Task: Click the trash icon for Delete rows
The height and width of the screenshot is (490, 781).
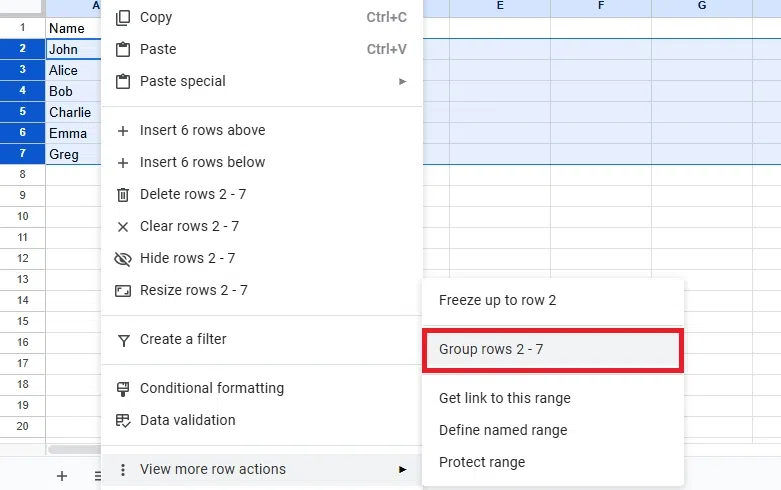Action: pyautogui.click(x=123, y=194)
